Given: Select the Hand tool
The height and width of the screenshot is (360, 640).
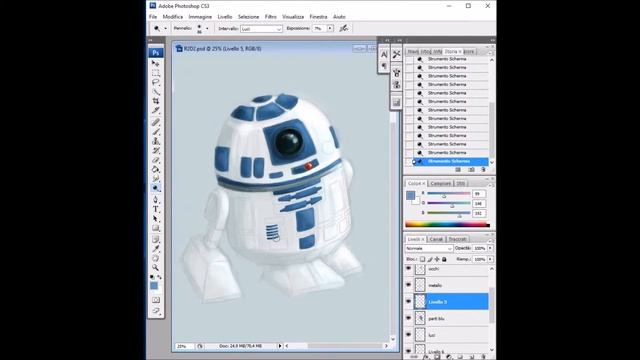Looking at the screenshot, I should (x=156, y=258).
